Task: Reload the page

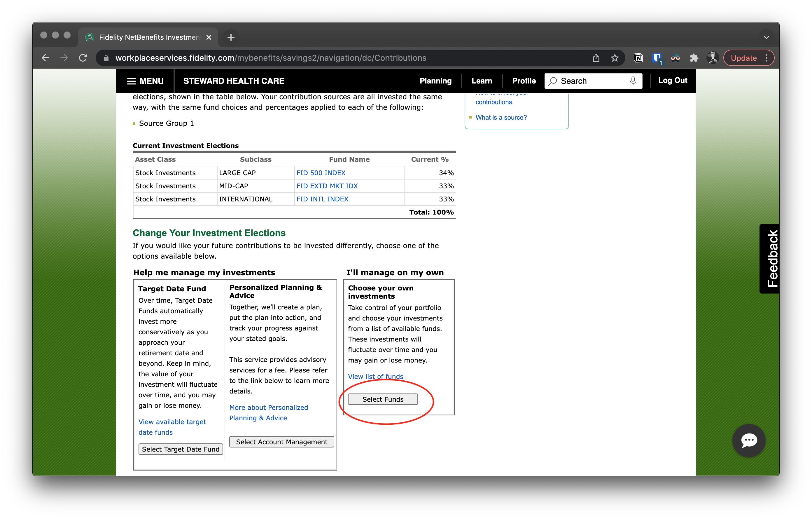Action: [83, 58]
